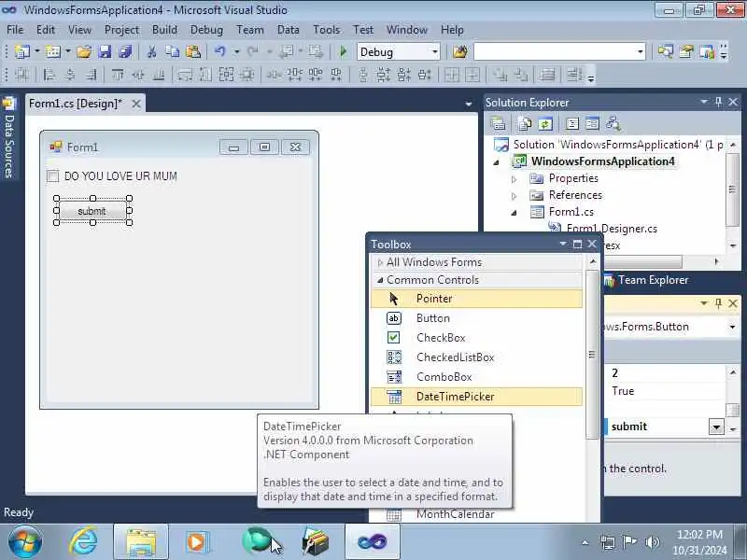Open the Window menu
The image size is (747, 560).
coord(407,30)
